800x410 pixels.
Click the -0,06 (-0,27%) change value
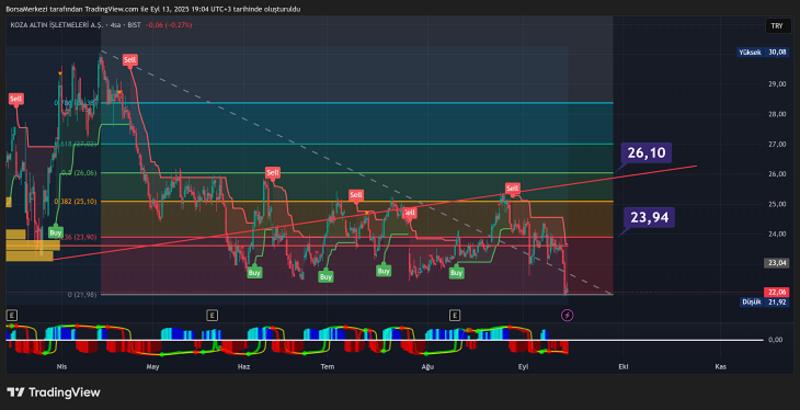coord(169,24)
